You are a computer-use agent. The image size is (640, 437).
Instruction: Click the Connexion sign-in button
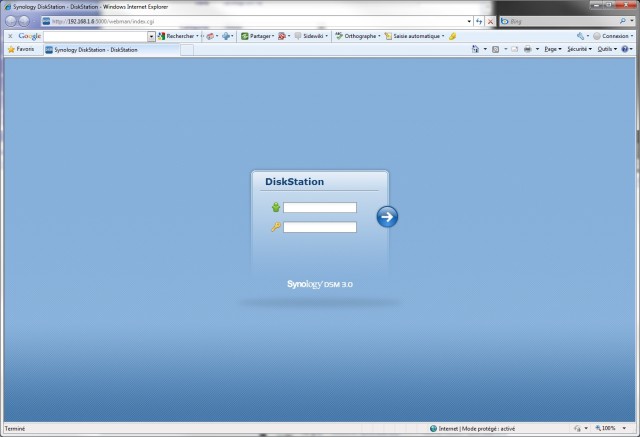coord(611,36)
